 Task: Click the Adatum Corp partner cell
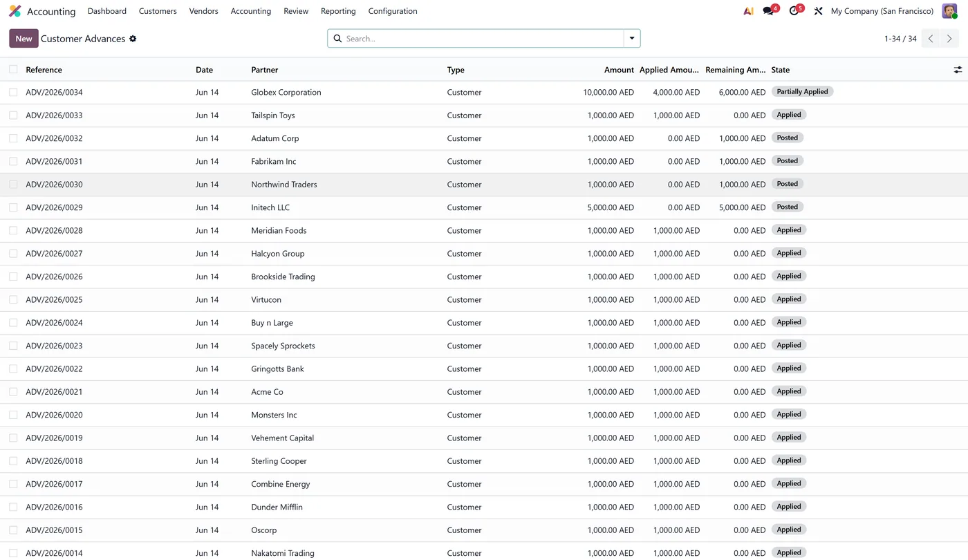[x=275, y=138]
